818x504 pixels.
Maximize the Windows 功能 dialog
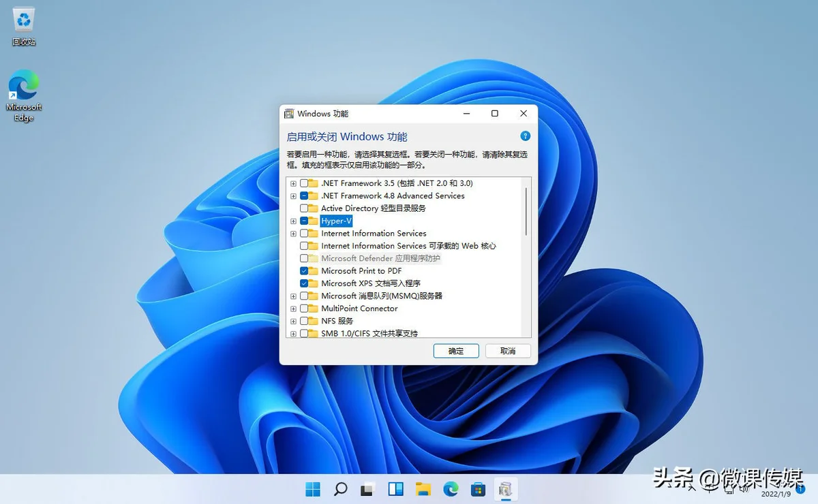495,114
